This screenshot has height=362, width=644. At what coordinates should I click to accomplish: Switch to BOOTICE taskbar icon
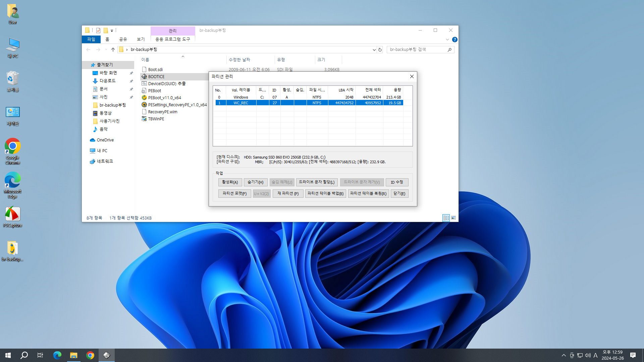[107, 355]
